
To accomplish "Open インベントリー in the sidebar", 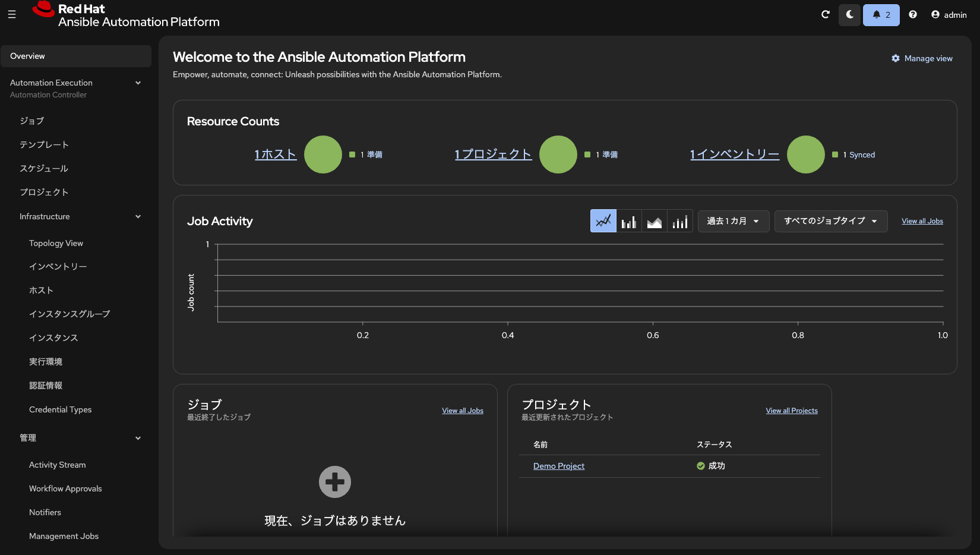I will point(58,266).
